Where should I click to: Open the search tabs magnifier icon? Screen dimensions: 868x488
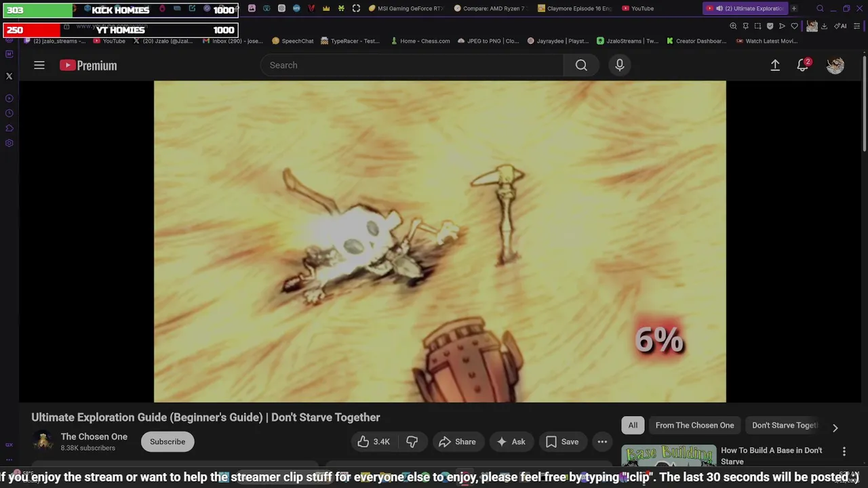820,8
